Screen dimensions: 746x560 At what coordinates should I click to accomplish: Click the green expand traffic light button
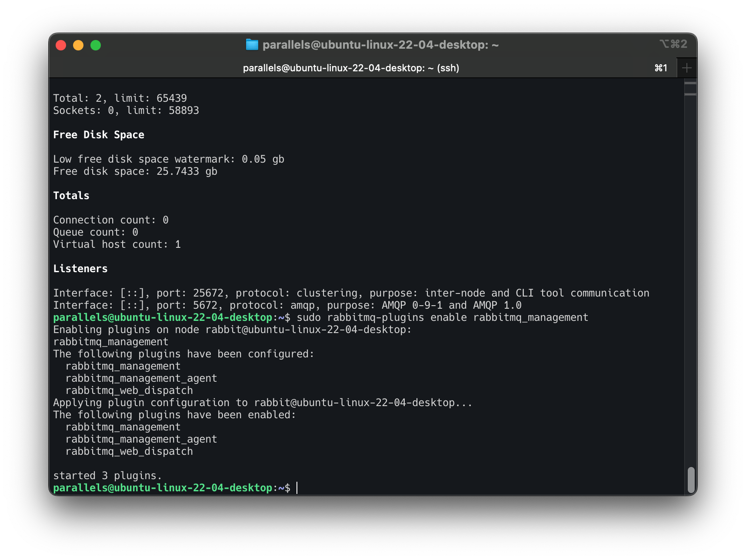coord(96,45)
